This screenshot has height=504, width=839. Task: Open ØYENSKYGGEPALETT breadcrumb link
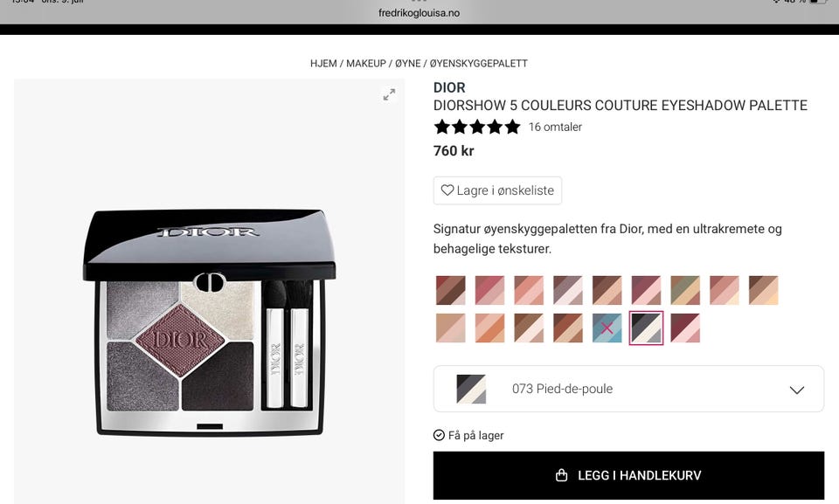click(479, 63)
